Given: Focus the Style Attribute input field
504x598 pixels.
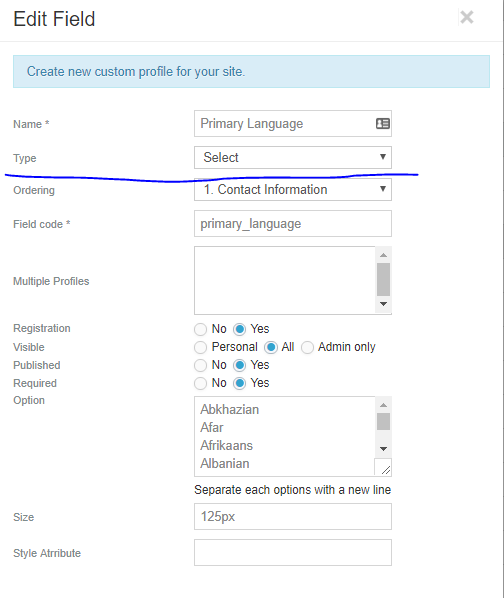Looking at the screenshot, I should click(293, 552).
